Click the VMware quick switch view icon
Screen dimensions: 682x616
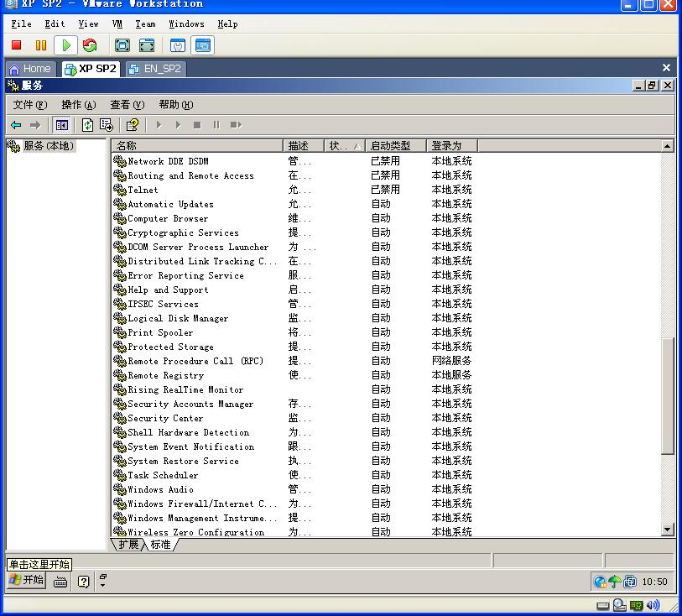tap(147, 45)
